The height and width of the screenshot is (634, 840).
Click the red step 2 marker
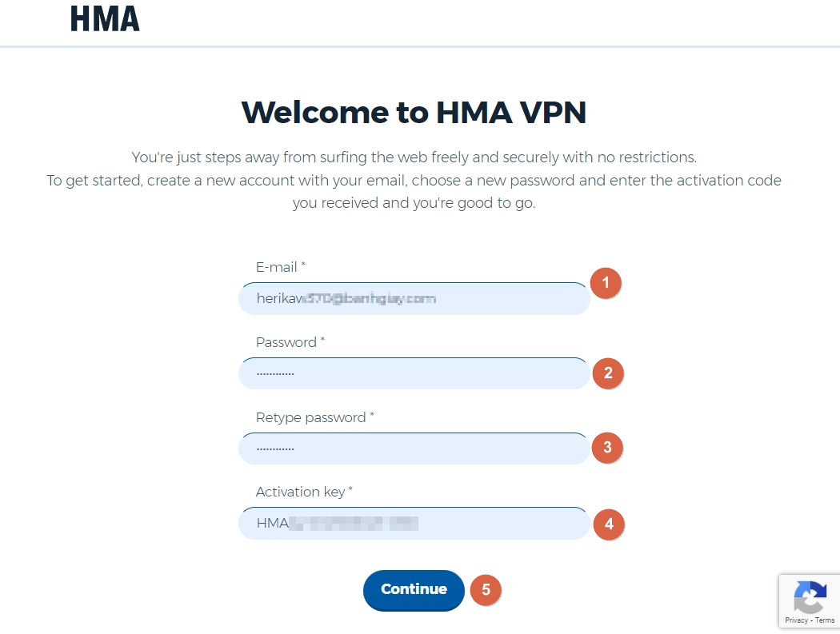pos(608,373)
